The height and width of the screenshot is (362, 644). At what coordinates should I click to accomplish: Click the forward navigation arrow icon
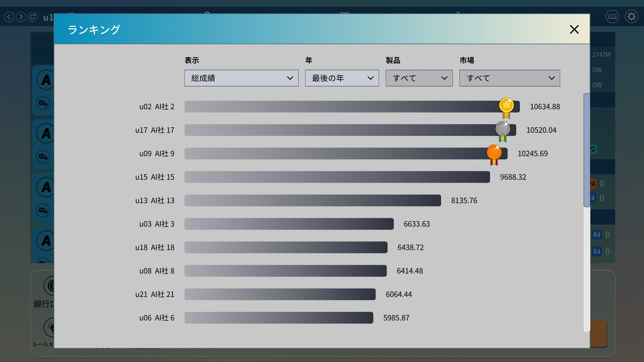21,17
